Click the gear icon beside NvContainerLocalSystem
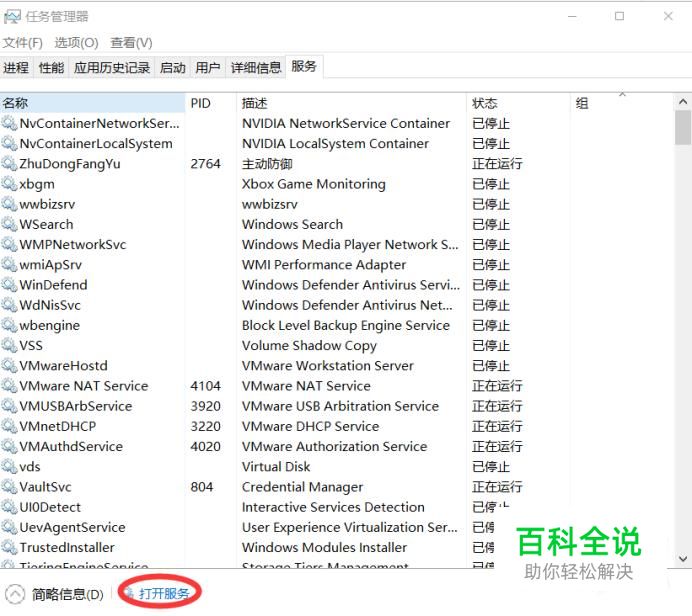 tap(9, 143)
